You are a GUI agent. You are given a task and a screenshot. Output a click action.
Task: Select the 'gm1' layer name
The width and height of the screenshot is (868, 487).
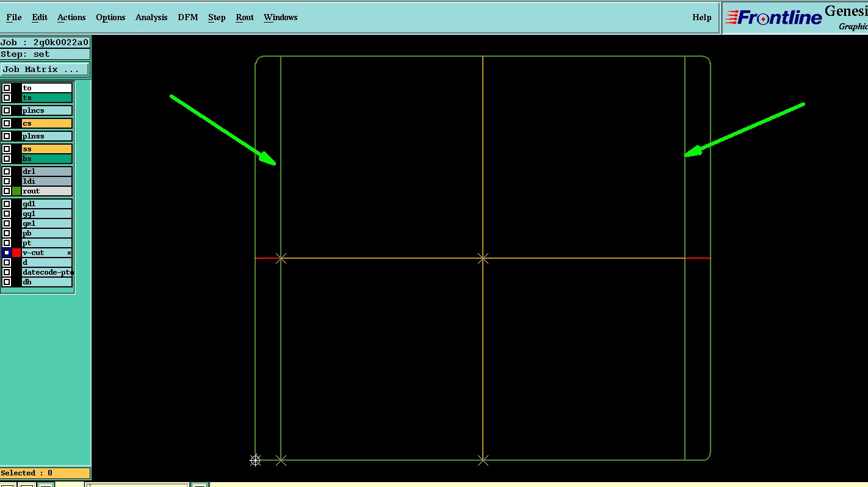pos(47,223)
